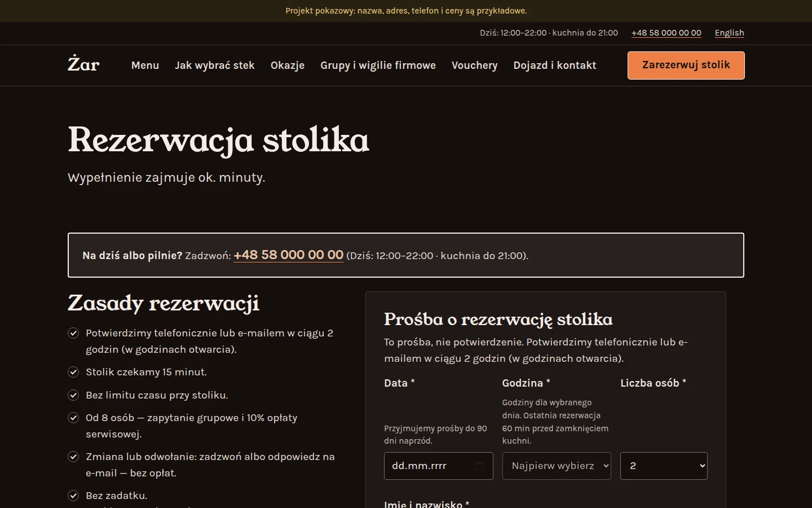
Task: Click checkmark icon beside 'Stolik czekamy 15 minut'
Action: (73, 372)
